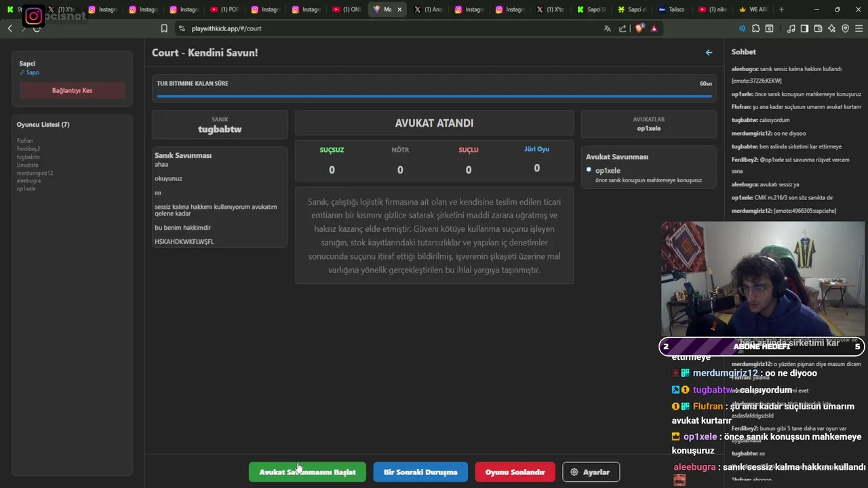Click Bir Sonraki Duruşma button
The image size is (868, 488).
pos(420,472)
